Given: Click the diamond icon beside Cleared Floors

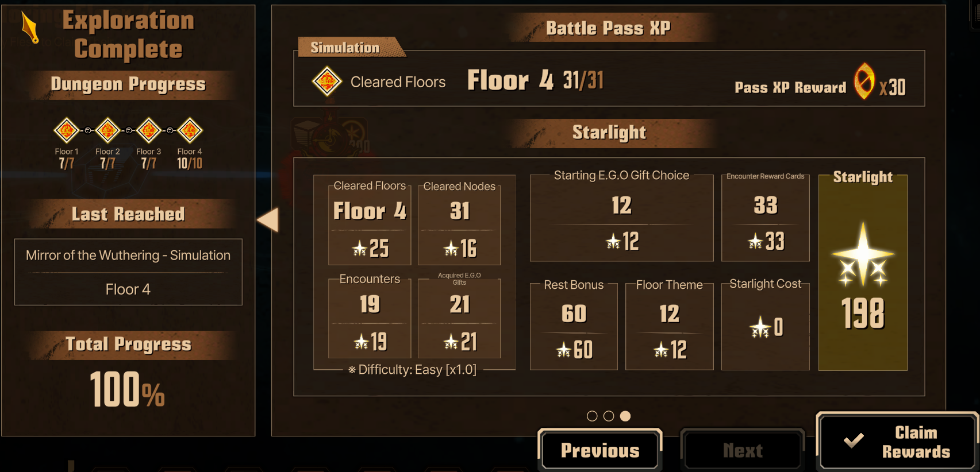Looking at the screenshot, I should [327, 82].
